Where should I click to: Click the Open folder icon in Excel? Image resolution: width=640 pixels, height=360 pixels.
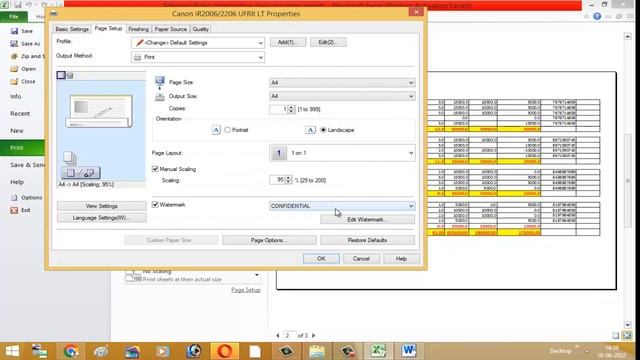[x=14, y=69]
